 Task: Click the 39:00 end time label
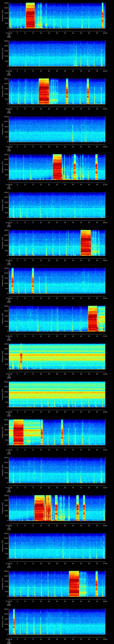pos(105,639)
